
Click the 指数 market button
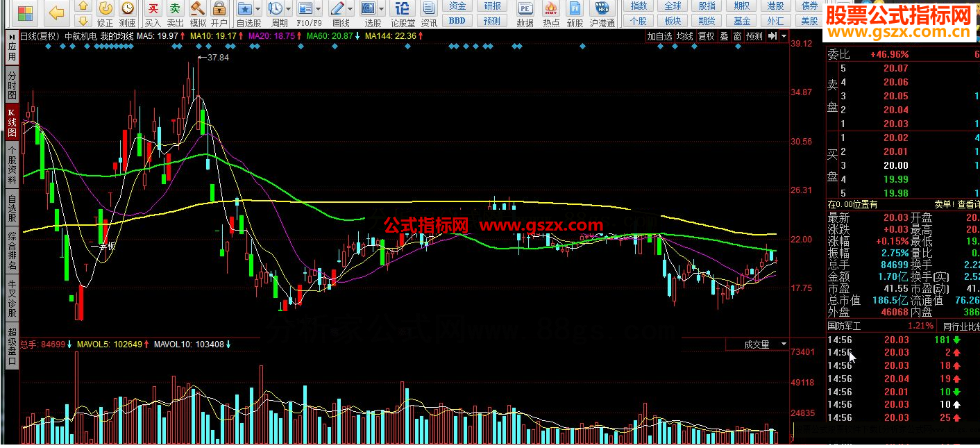coord(639,6)
